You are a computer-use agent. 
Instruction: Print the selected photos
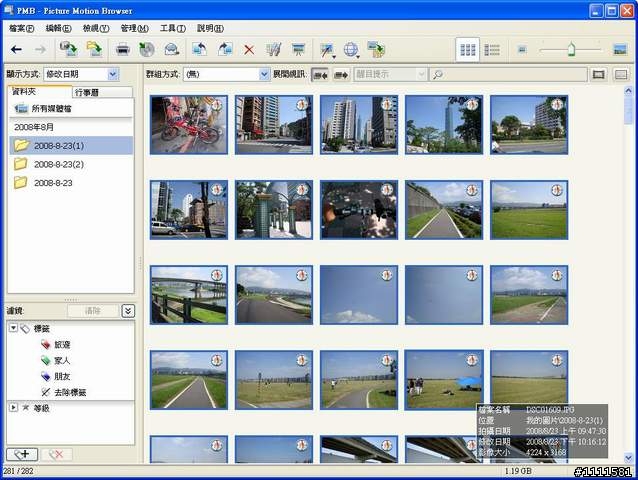pyautogui.click(x=122, y=50)
